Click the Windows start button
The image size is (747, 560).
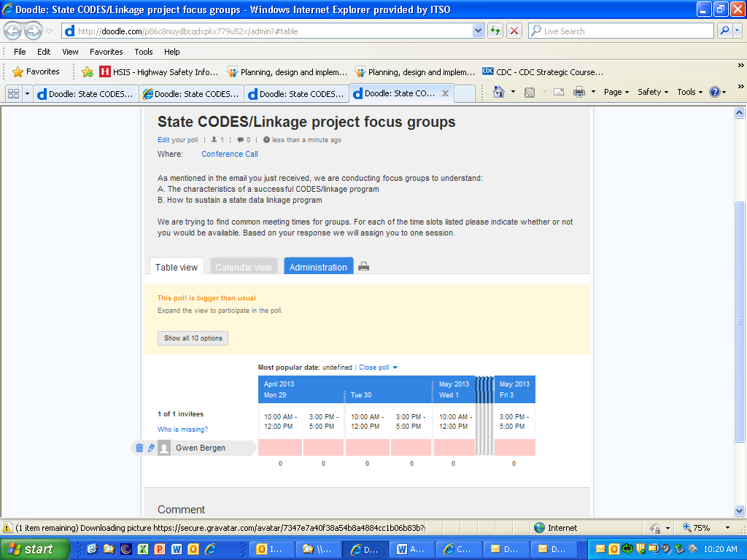(x=34, y=549)
